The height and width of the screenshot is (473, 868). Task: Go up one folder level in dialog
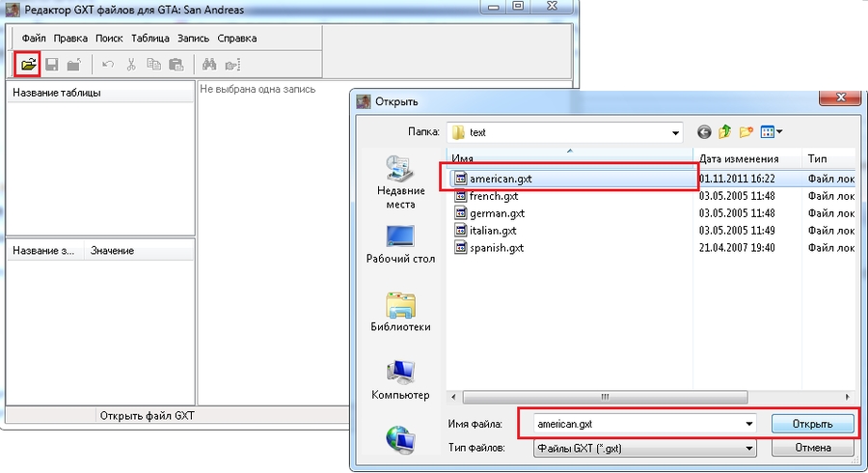(x=724, y=131)
